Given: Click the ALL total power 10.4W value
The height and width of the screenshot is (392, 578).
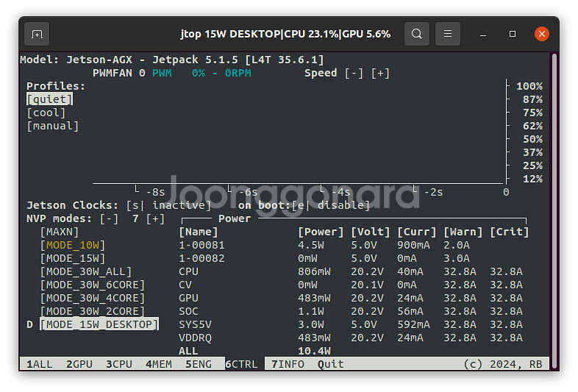Looking at the screenshot, I should [314, 351].
